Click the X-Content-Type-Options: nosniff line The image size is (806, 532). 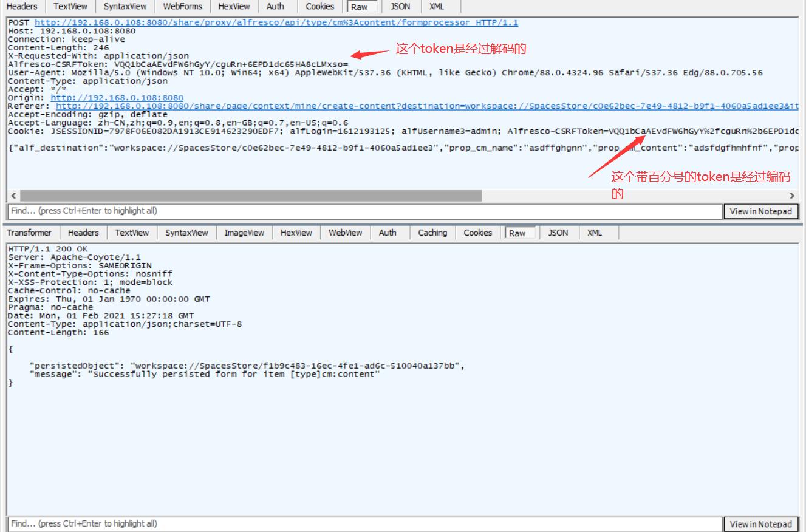[91, 275]
